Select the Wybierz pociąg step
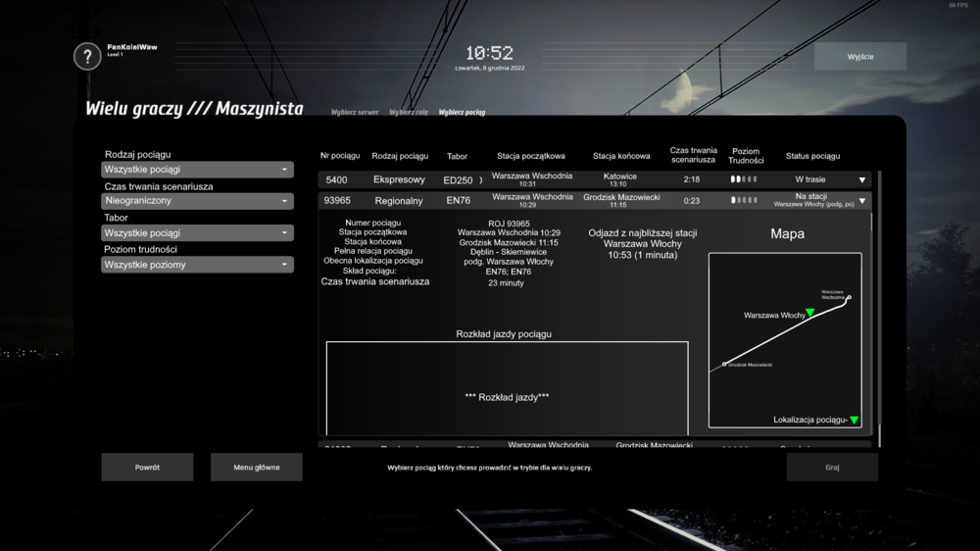 462,113
